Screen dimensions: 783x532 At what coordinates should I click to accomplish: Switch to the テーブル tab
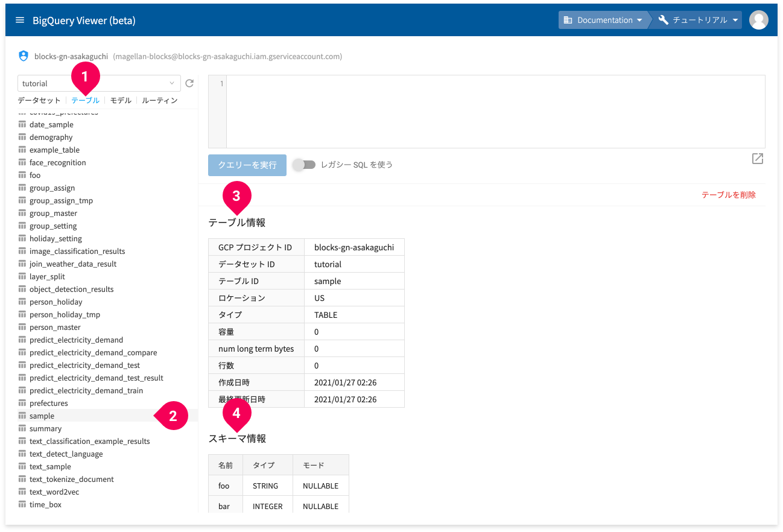point(85,100)
